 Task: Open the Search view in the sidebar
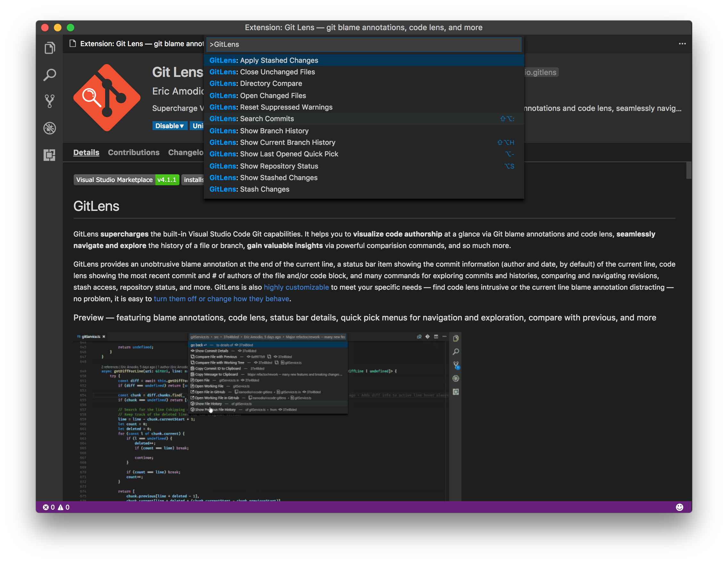click(49, 75)
